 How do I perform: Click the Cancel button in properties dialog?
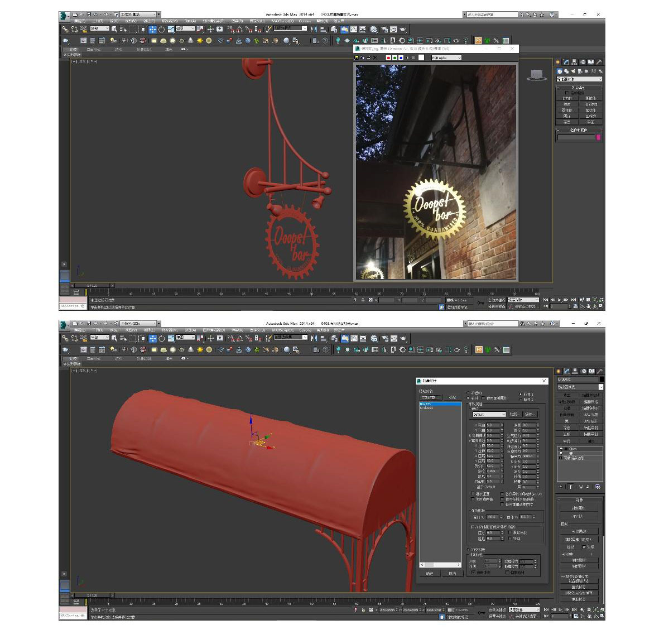tap(453, 573)
